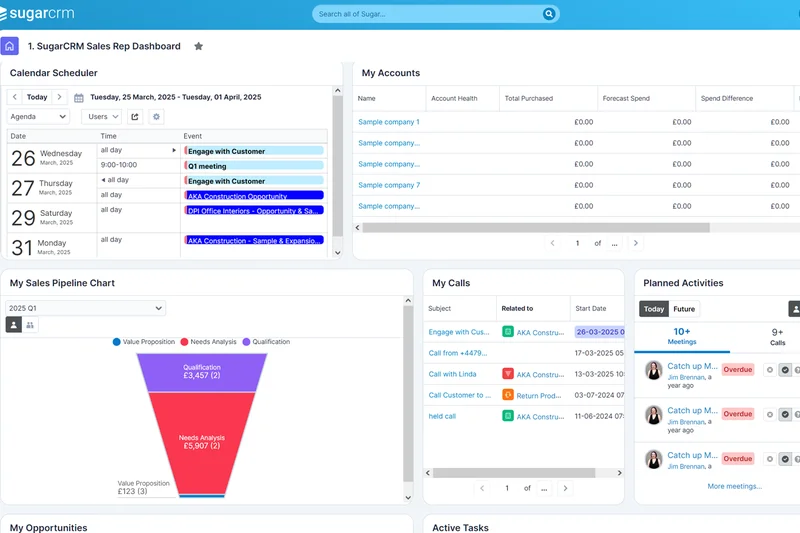
Task: Expand the Users dropdown in calendar
Action: click(101, 117)
